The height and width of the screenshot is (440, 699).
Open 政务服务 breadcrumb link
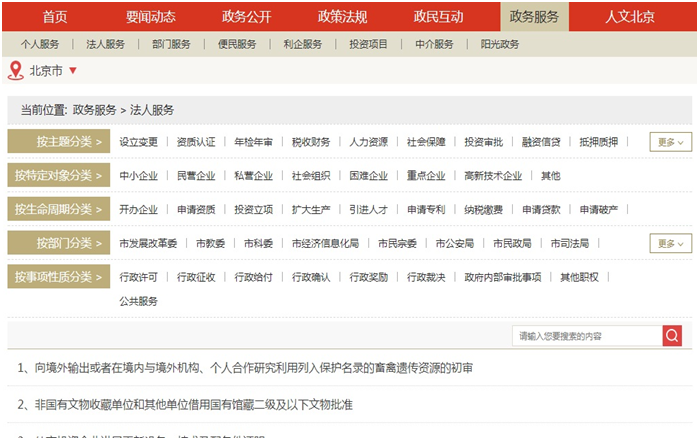94,110
